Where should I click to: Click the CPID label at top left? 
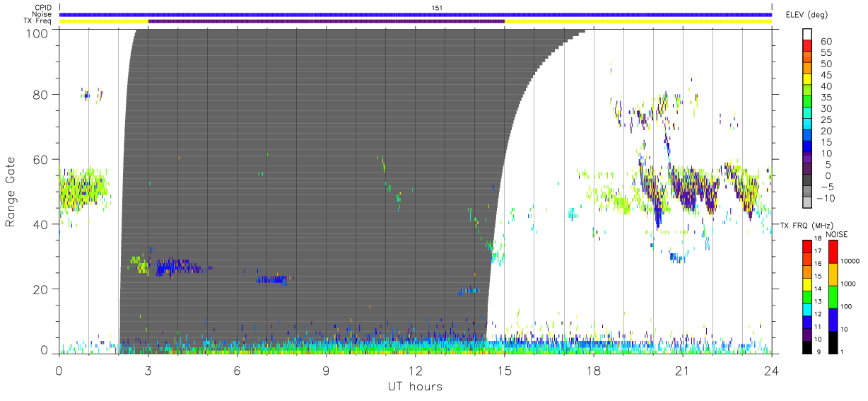[43, 8]
